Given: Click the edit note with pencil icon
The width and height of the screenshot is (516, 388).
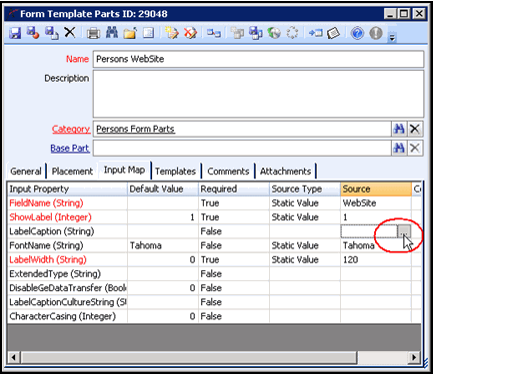Looking at the screenshot, I should (x=172, y=33).
